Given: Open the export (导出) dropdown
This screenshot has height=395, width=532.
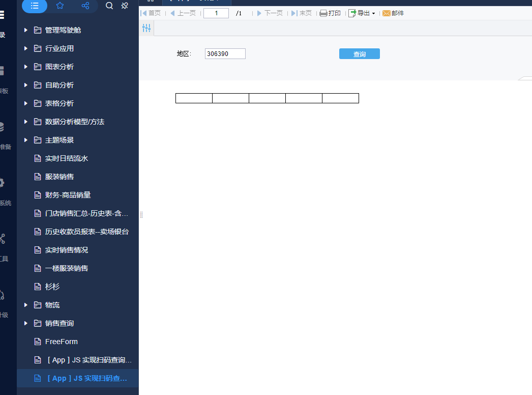Looking at the screenshot, I should (362, 13).
